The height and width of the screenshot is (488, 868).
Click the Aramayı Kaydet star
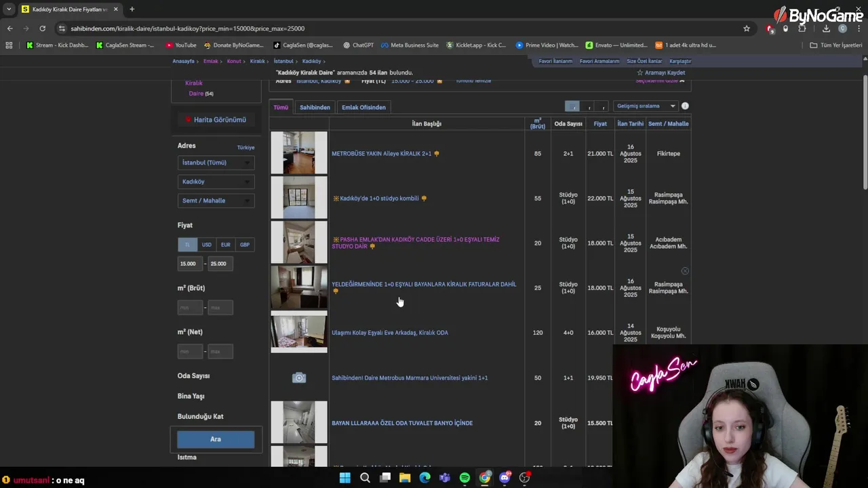639,73
